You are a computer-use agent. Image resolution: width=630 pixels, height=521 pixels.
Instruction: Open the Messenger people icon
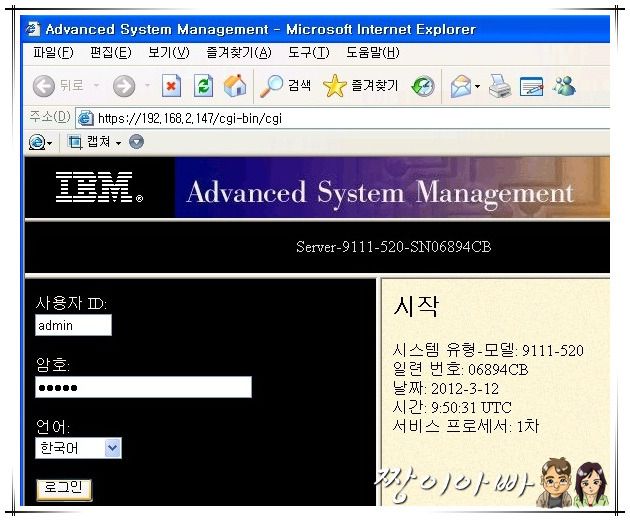(564, 86)
